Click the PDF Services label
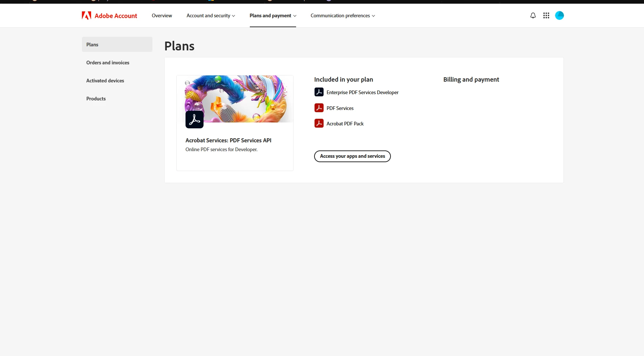The width and height of the screenshot is (644, 356). coord(340,108)
